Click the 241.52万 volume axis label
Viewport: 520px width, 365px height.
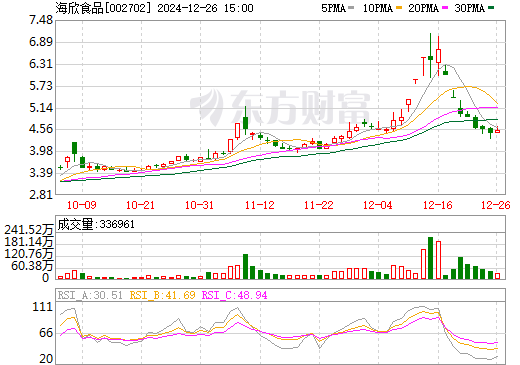[x=29, y=230]
